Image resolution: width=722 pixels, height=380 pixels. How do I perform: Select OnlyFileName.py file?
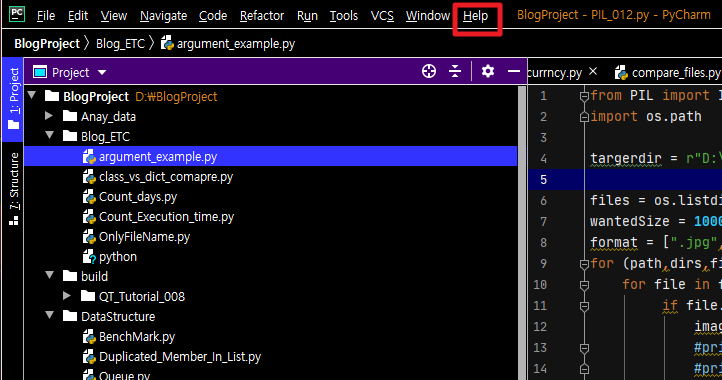[x=144, y=237]
